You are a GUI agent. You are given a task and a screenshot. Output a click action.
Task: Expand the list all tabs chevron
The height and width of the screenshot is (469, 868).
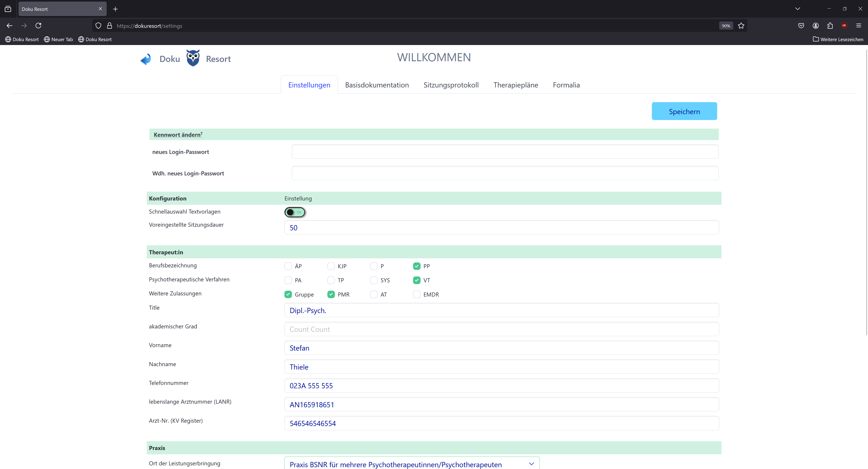point(797,9)
